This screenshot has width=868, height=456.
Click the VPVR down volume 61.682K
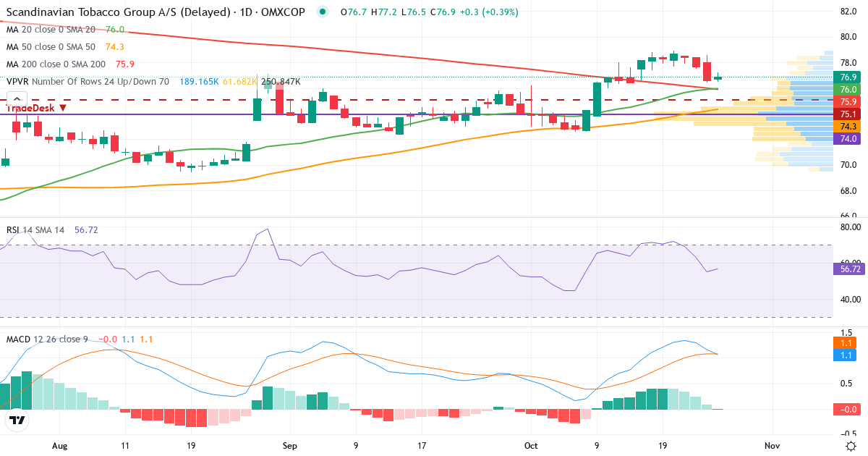[x=240, y=82]
